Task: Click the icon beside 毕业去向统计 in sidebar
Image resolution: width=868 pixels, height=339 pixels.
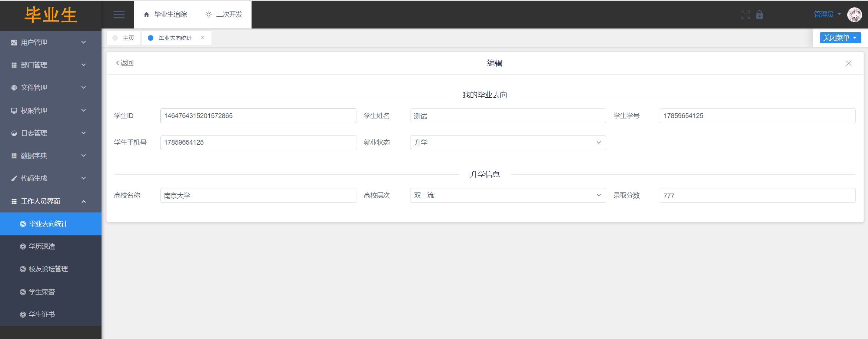Action: point(23,224)
